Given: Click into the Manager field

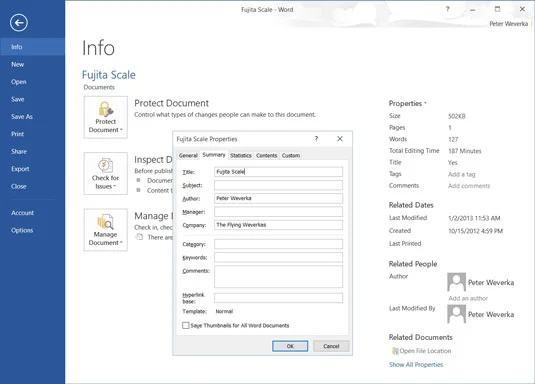Looking at the screenshot, I should pos(278,212).
